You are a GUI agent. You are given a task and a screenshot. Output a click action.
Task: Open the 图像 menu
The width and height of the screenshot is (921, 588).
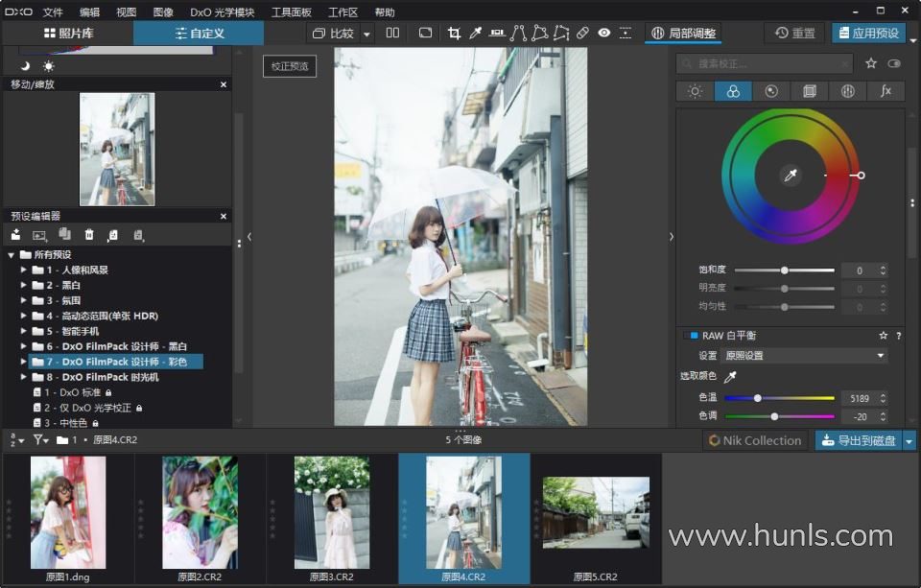[x=163, y=12]
